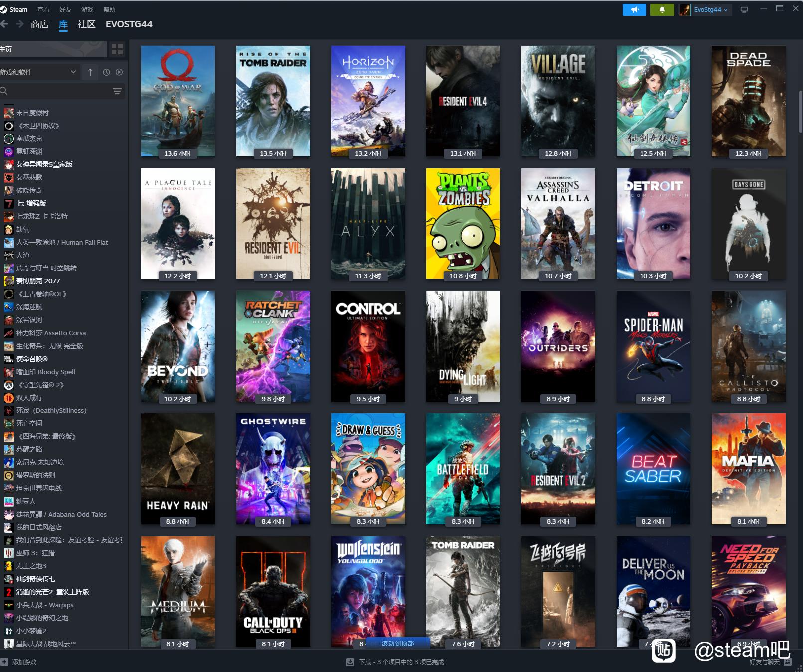
Task: Go back with the left arrow
Action: pyautogui.click(x=4, y=24)
